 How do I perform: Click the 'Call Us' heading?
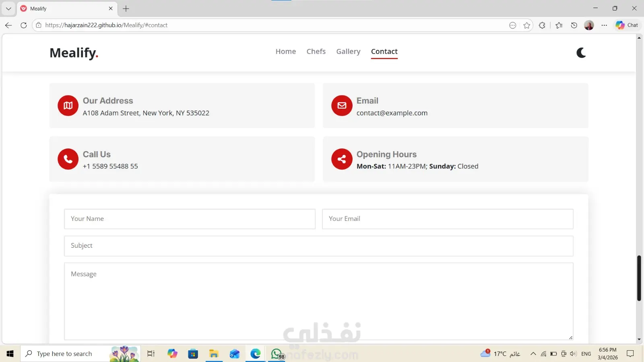[x=97, y=154]
